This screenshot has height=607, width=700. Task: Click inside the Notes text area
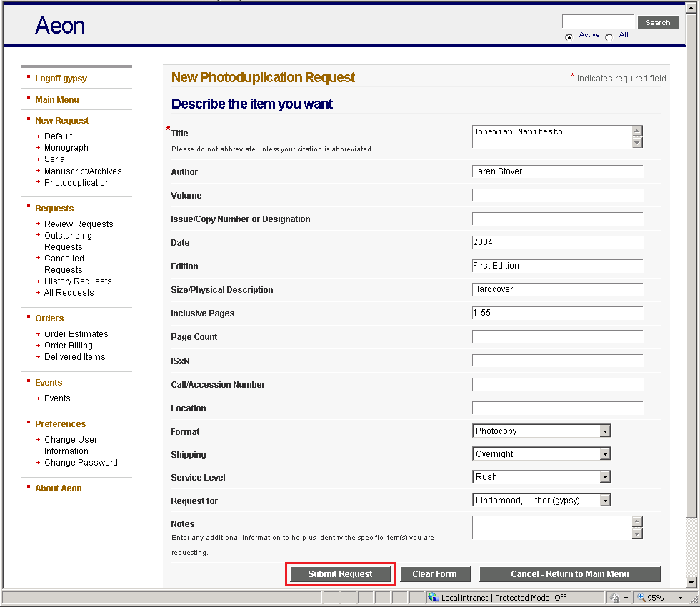(x=550, y=528)
